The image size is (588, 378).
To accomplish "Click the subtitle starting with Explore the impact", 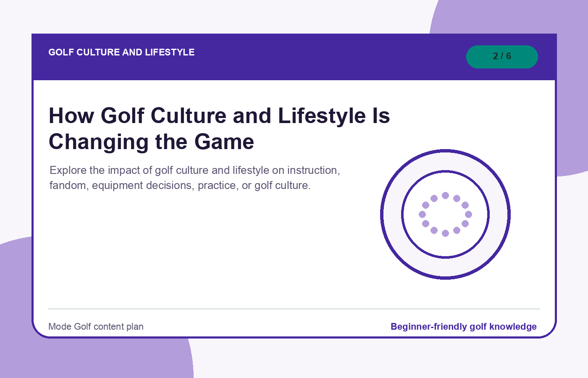I will (195, 178).
